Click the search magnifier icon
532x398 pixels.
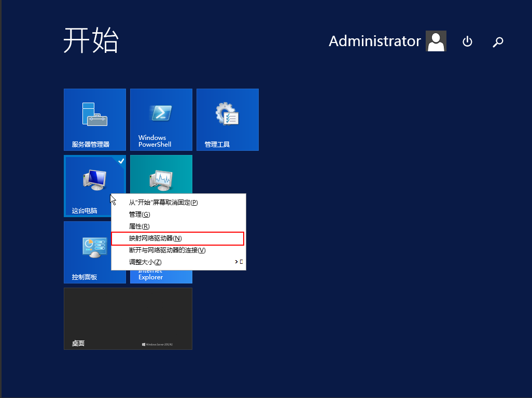(x=498, y=41)
